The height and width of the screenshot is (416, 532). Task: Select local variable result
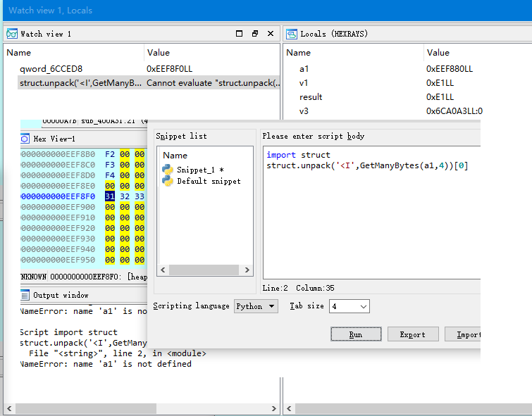coord(311,97)
